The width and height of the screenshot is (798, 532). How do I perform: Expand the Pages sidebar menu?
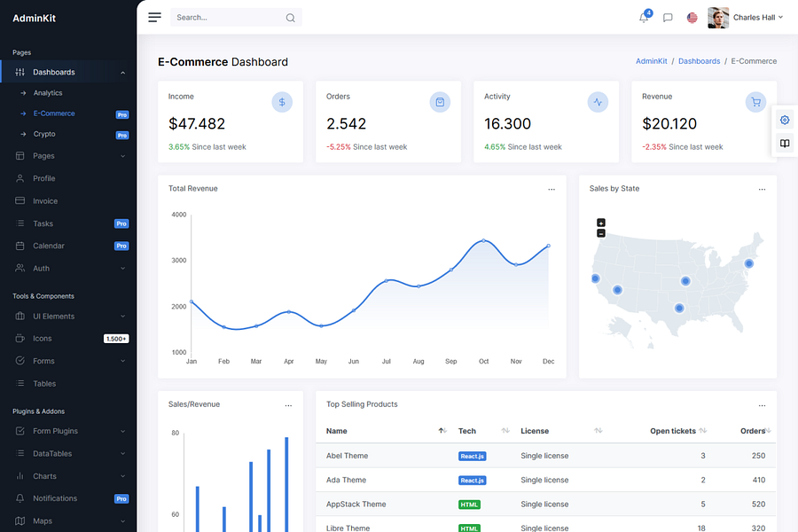pyautogui.click(x=122, y=156)
